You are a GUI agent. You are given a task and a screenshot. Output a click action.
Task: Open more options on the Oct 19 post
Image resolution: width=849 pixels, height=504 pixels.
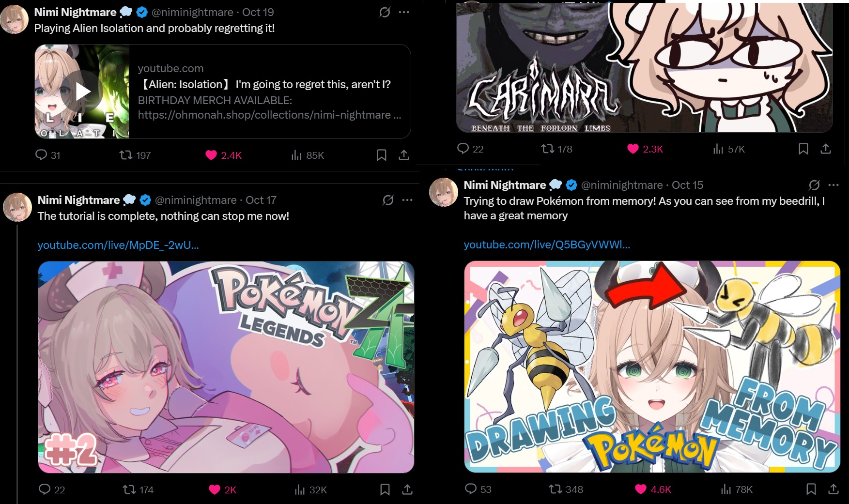(404, 12)
